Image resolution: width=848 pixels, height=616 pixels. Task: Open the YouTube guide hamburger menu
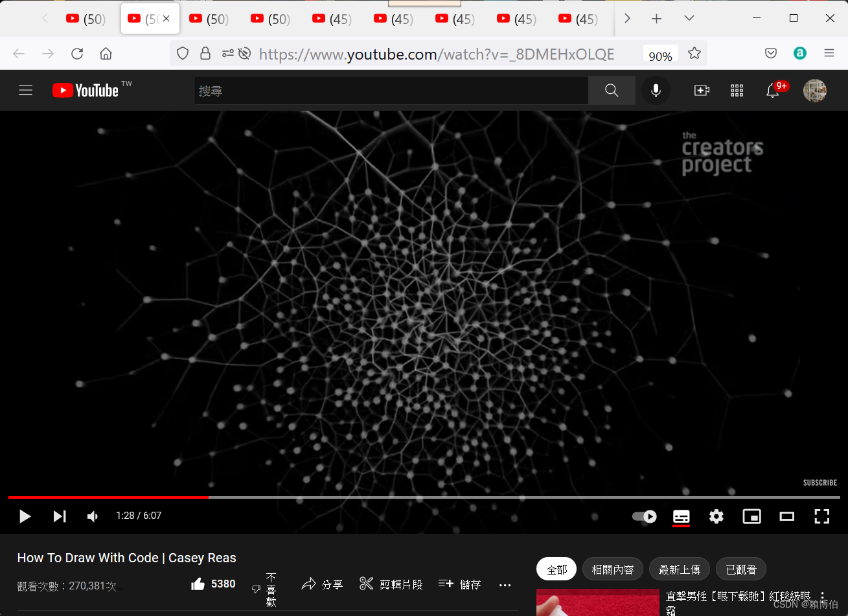(26, 91)
